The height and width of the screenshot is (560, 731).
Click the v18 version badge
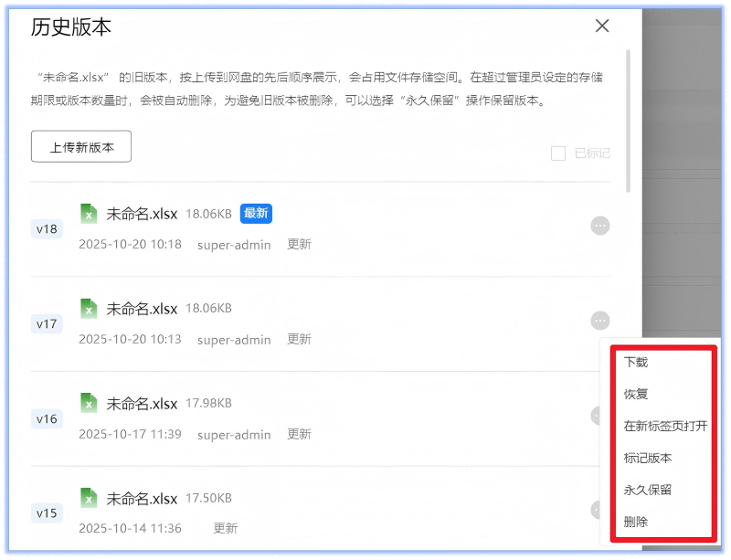[x=47, y=229]
